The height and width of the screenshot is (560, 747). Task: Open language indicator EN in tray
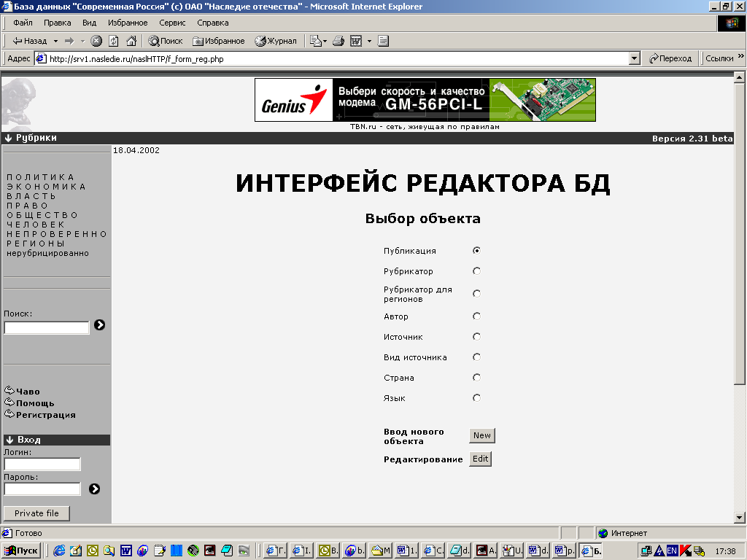point(672,551)
